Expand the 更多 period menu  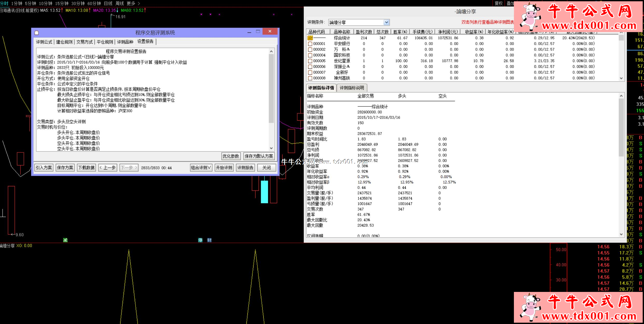(x=133, y=3)
